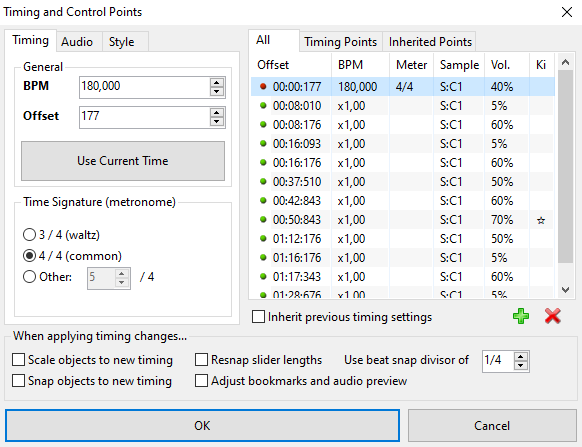The height and width of the screenshot is (447, 582).
Task: Click the Cancel button
Action: tap(492, 425)
